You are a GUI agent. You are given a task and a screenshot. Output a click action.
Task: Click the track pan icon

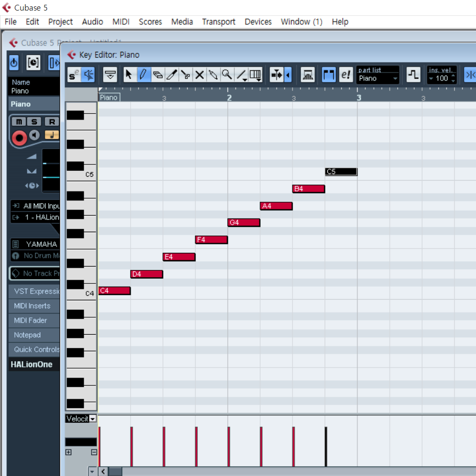tap(32, 171)
